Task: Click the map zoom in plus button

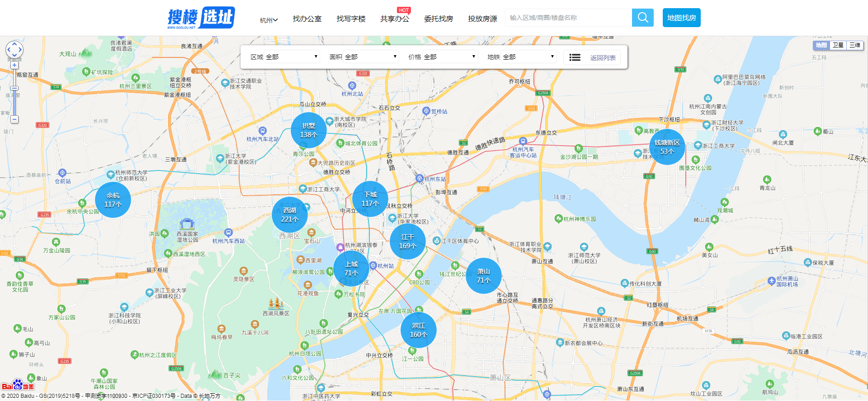Action: click(x=14, y=65)
